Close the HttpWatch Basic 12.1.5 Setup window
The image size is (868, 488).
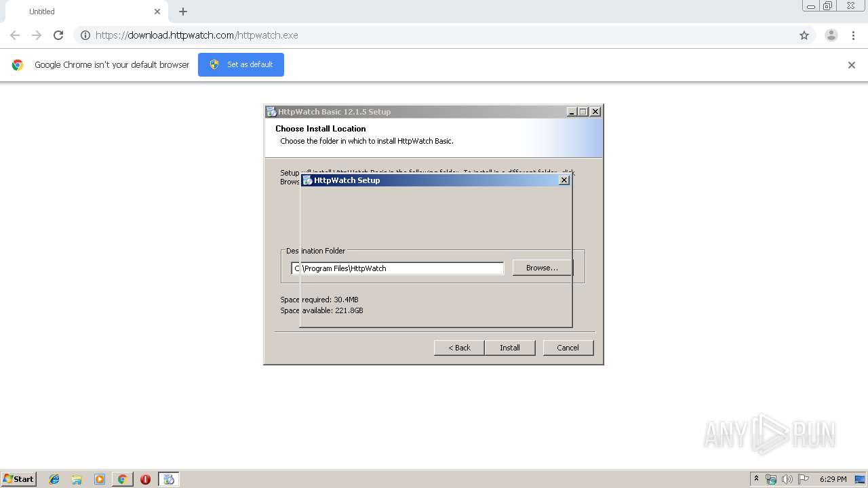coord(595,112)
